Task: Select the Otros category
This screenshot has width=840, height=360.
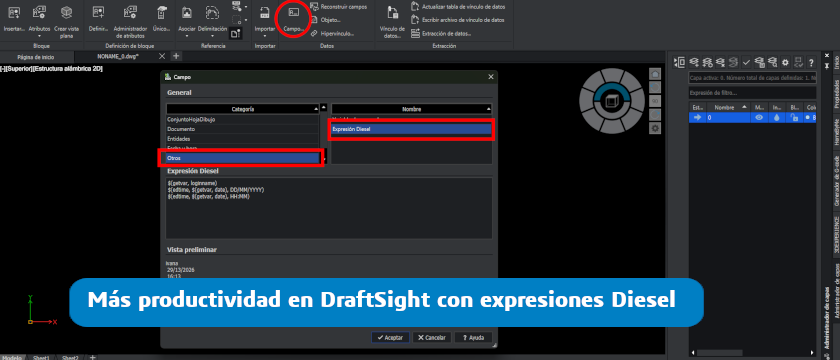Action: click(x=243, y=158)
